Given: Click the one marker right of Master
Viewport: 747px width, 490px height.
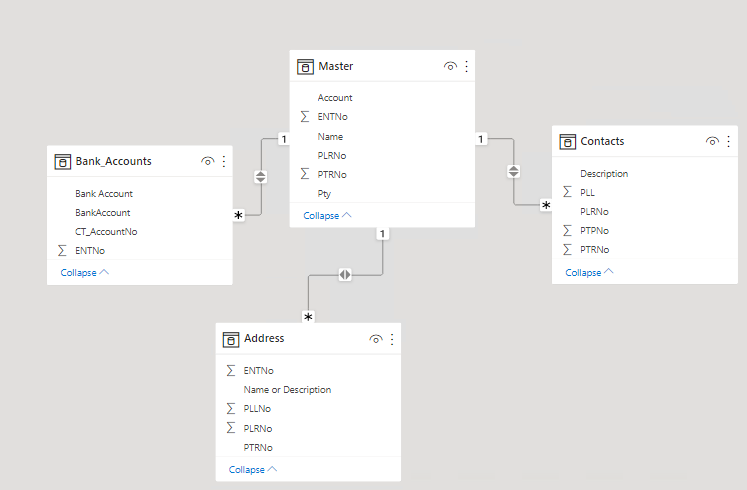Looking at the screenshot, I should pyautogui.click(x=481, y=139).
